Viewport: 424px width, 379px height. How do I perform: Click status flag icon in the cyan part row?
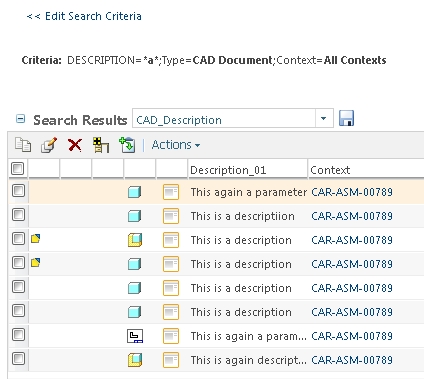[35, 262]
